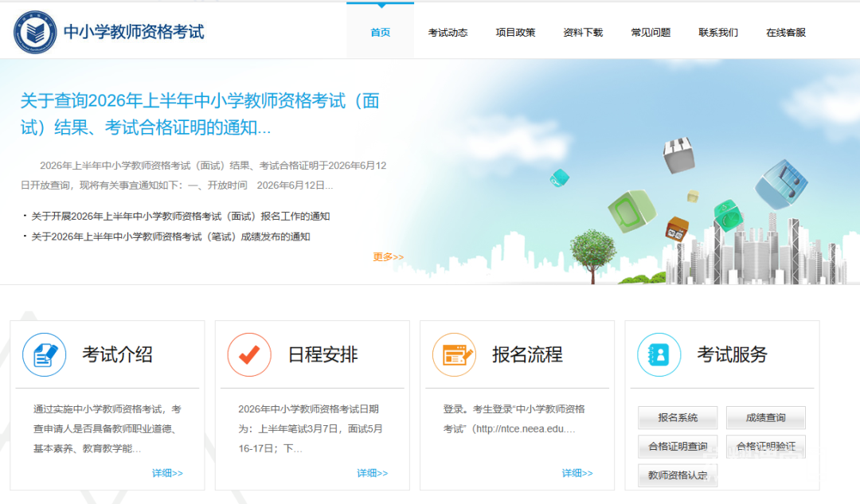This screenshot has width=860, height=504.
Task: Click the orange 更多>> link
Action: 389,256
